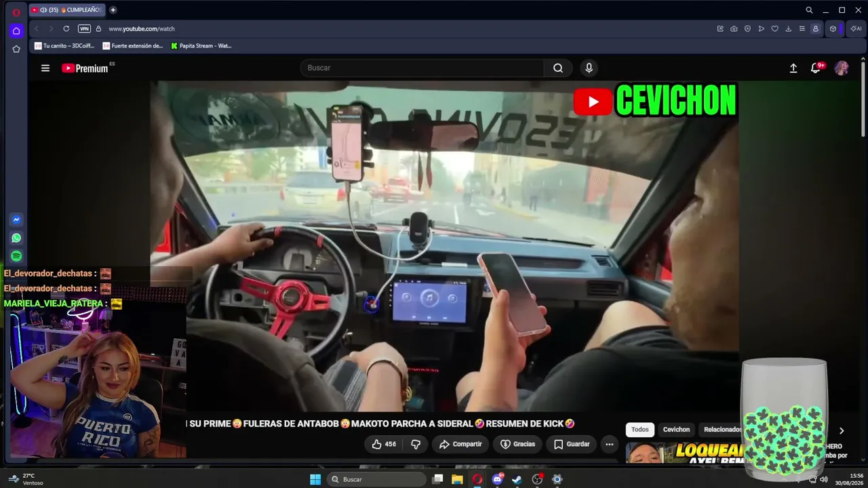The image size is (868, 488).
Task: Open Opera bookmarks star in sidebar
Action: (x=16, y=49)
